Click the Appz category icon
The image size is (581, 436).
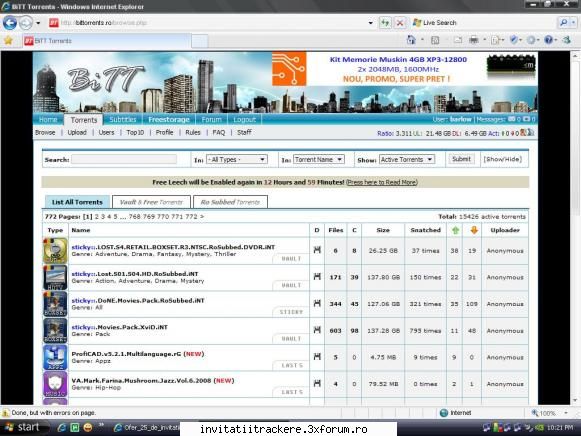(55, 357)
